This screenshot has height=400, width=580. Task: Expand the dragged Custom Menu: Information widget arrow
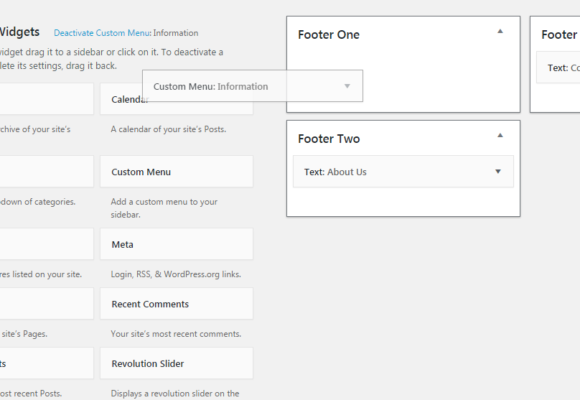click(x=347, y=86)
